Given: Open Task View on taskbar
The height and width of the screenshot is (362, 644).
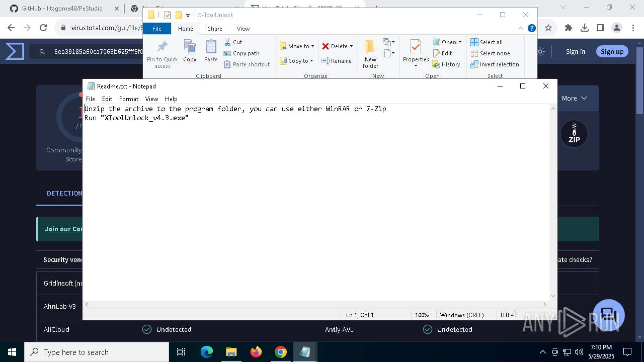Looking at the screenshot, I should 181,352.
